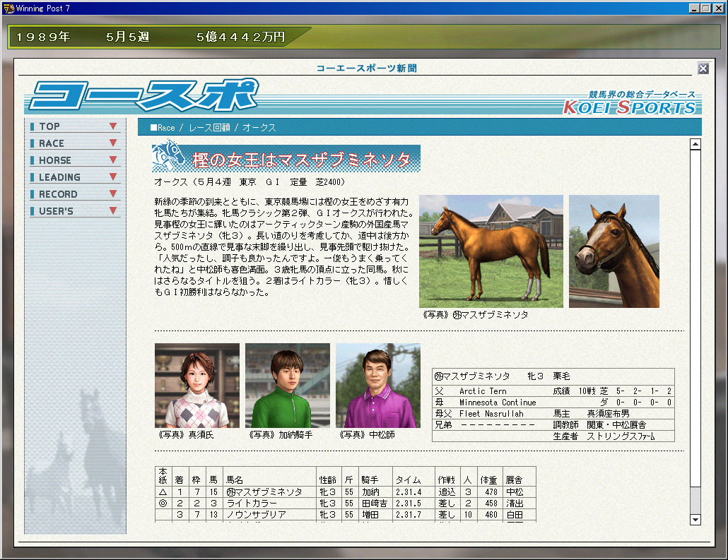Open the RACE sidebar menu

click(74, 143)
